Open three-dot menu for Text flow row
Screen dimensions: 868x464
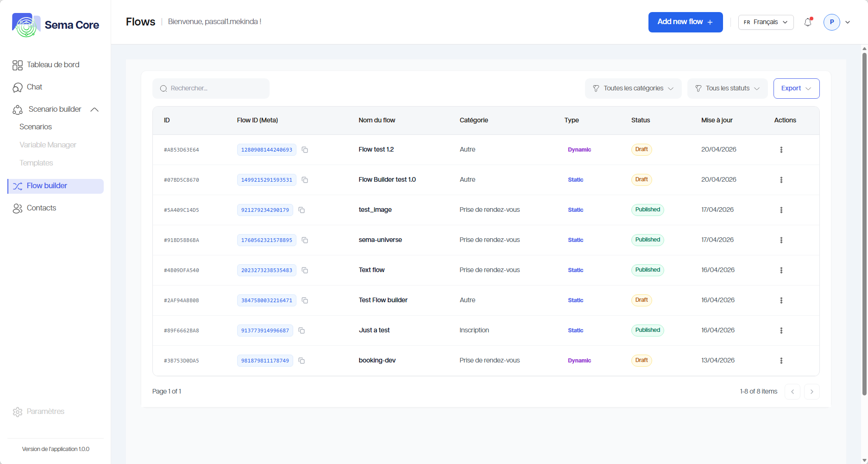click(781, 270)
